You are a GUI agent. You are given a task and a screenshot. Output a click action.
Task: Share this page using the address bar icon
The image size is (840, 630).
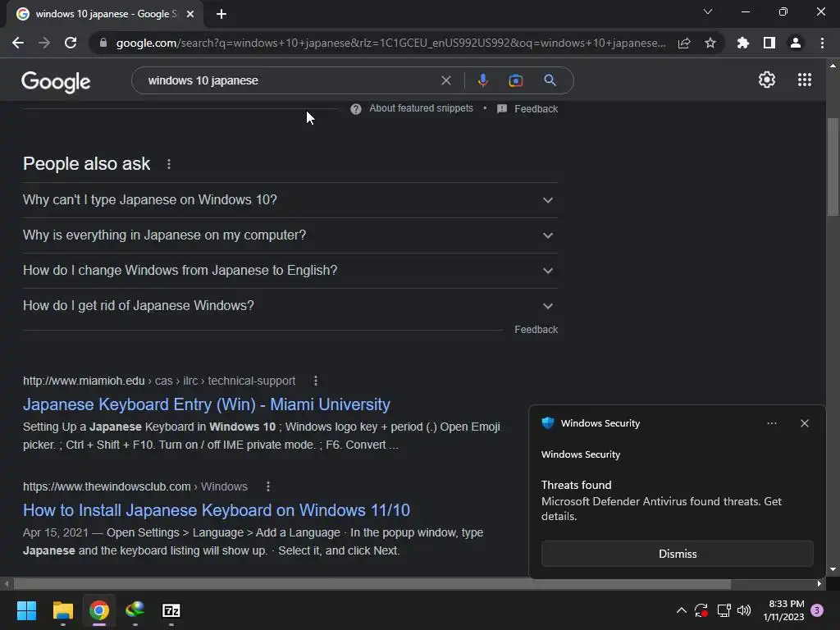684,43
